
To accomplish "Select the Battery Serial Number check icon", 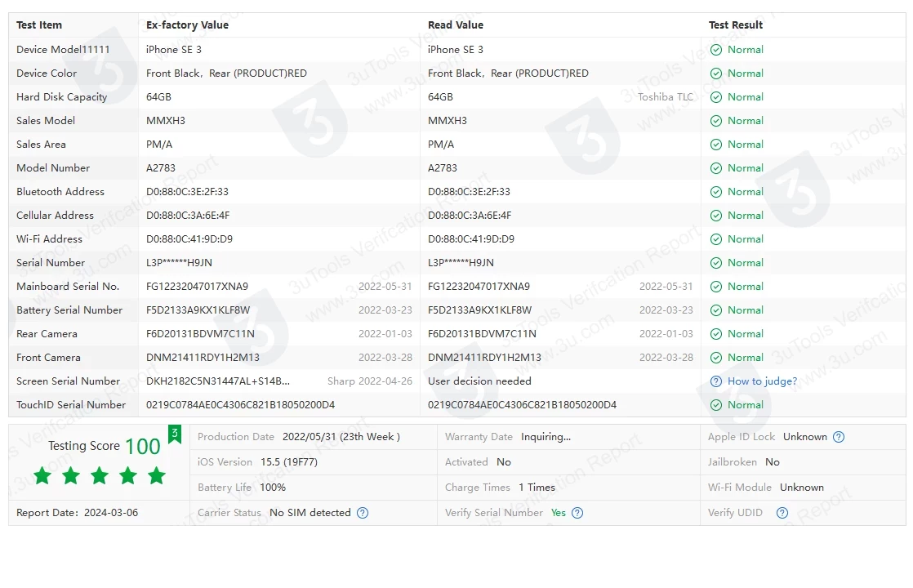I will (716, 310).
